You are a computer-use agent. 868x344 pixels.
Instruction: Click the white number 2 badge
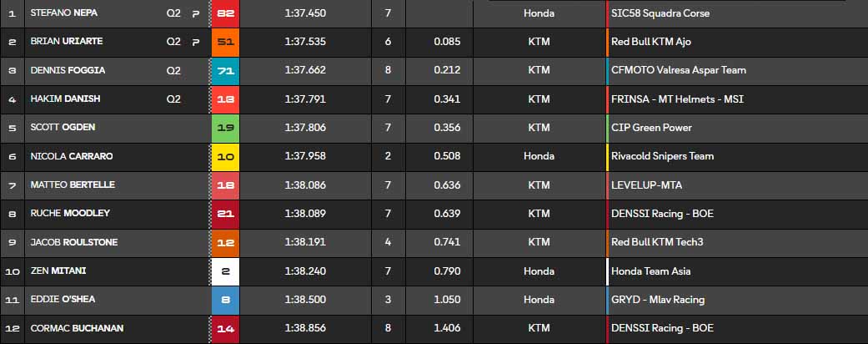pos(225,271)
